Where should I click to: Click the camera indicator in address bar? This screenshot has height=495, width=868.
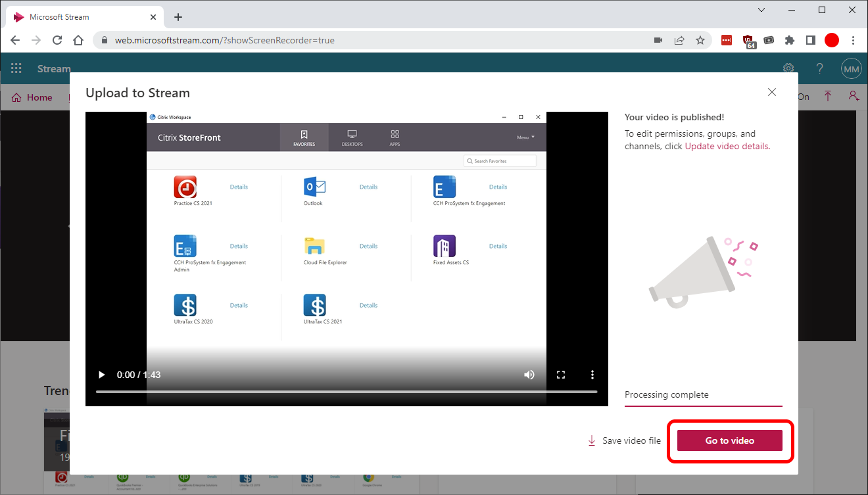point(658,40)
